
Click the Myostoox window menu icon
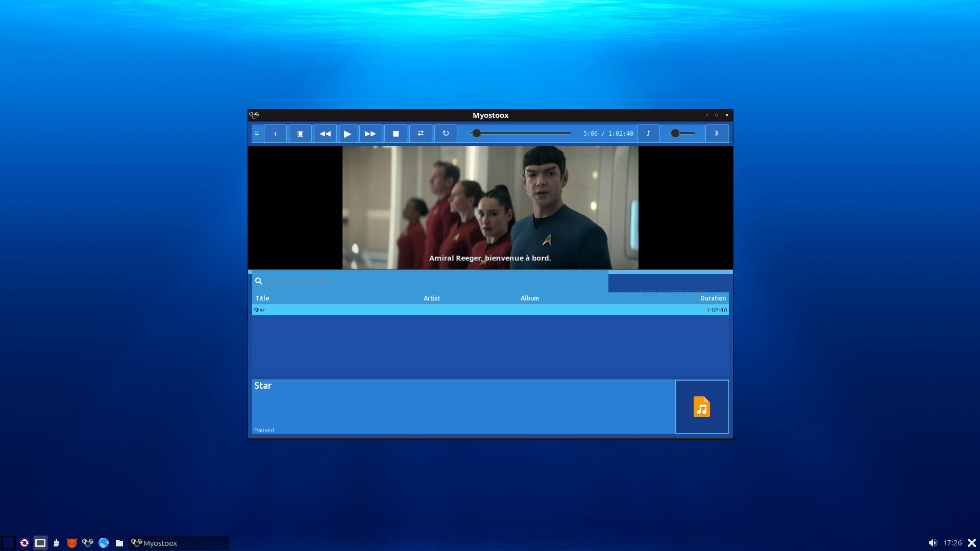click(254, 115)
